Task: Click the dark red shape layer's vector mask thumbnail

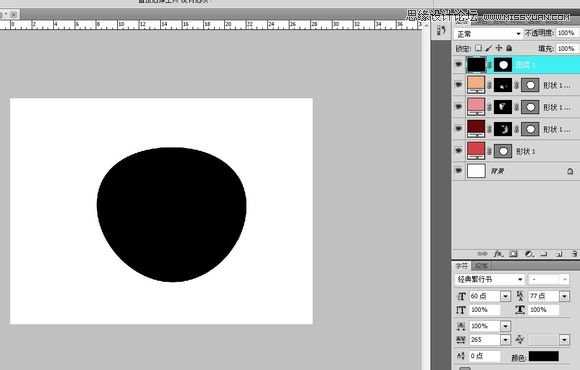Action: click(530, 129)
